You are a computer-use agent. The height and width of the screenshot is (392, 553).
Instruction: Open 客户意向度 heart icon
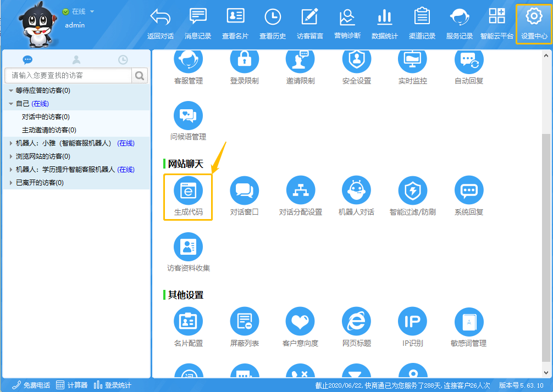(300, 321)
